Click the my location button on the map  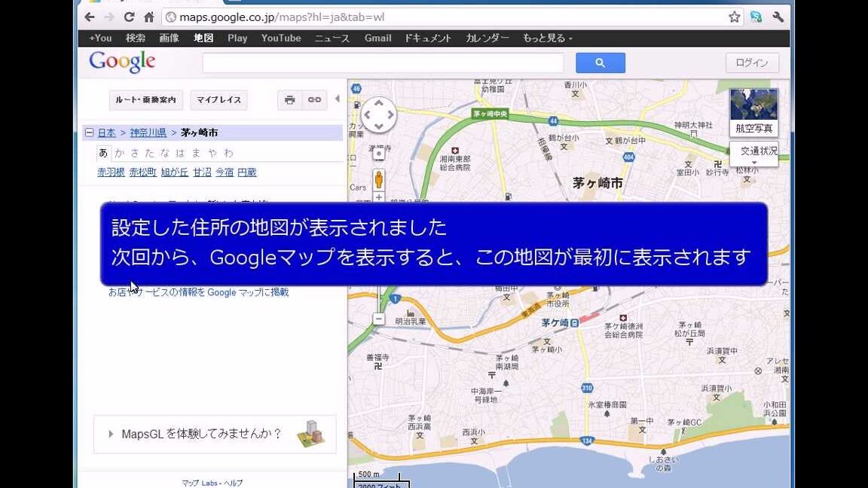[379, 154]
